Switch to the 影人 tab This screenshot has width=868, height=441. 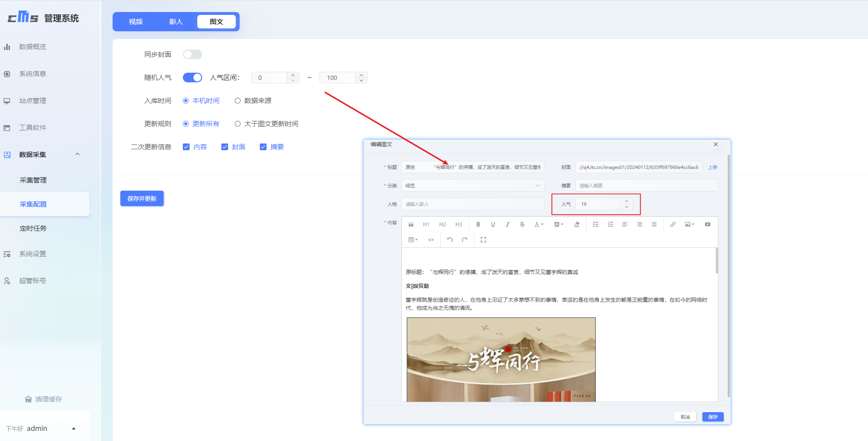click(x=176, y=22)
